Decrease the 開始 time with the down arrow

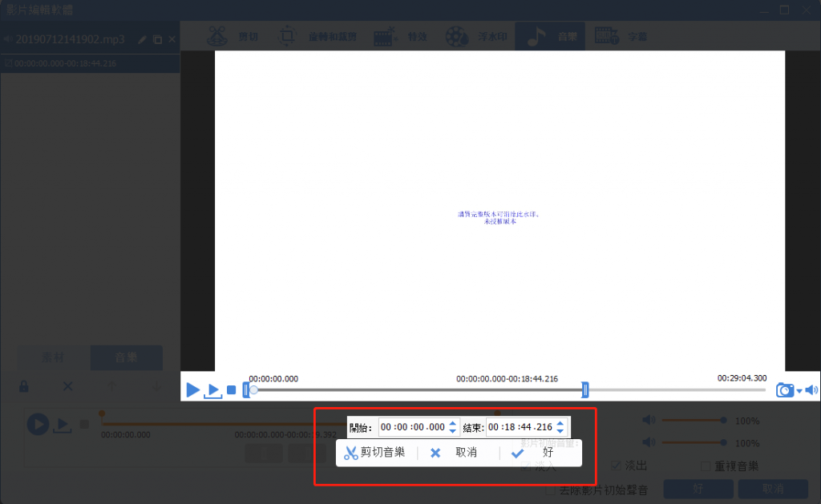click(x=453, y=431)
